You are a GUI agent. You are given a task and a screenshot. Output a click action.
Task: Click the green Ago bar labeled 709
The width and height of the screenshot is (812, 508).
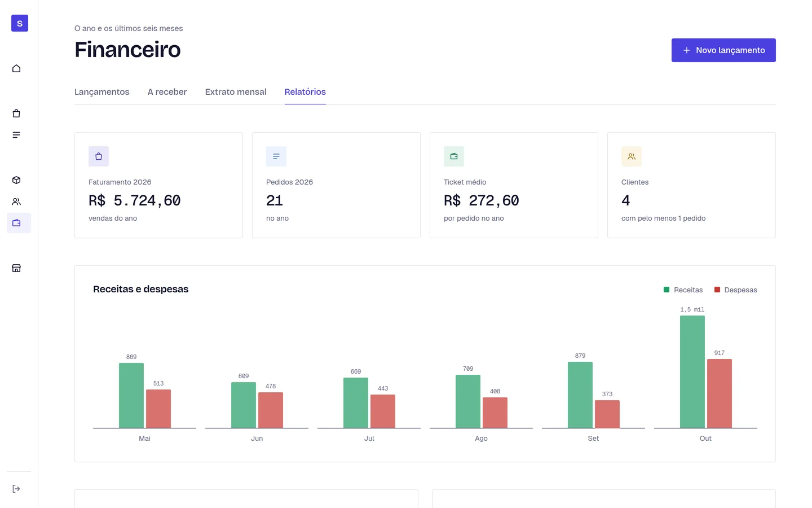coord(468,401)
